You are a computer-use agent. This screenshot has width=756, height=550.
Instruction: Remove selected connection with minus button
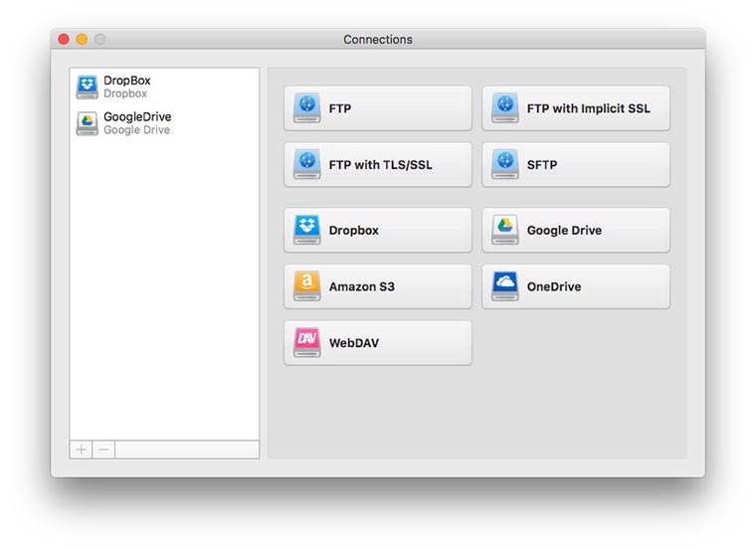103,450
